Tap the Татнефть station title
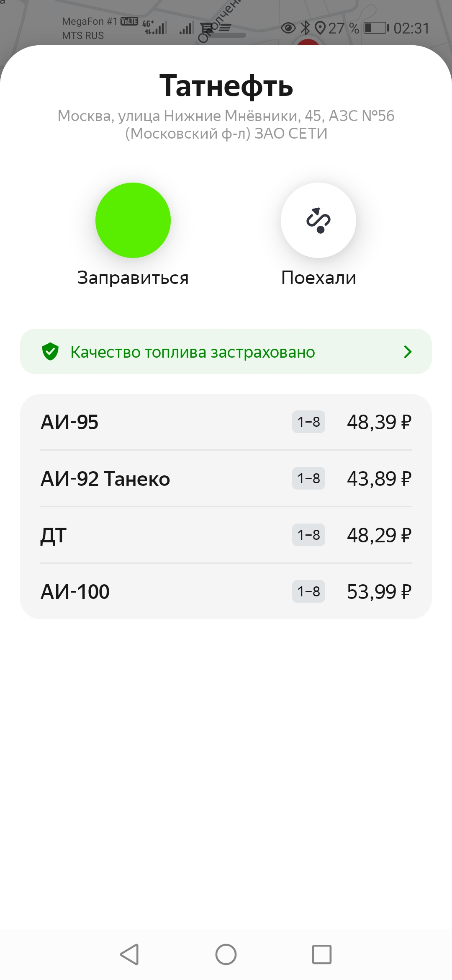 pos(226,85)
